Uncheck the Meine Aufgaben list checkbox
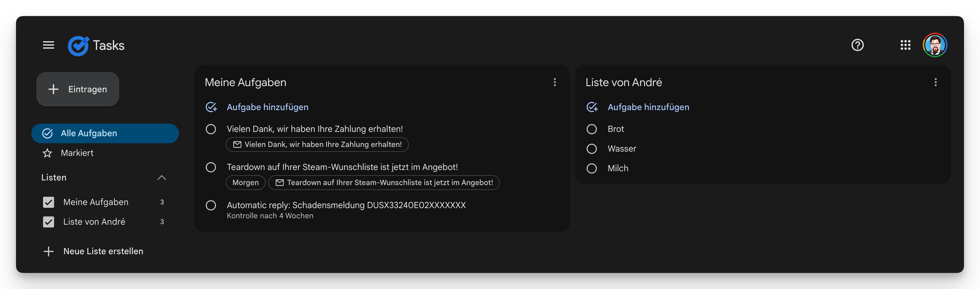The width and height of the screenshot is (980, 289). 49,202
